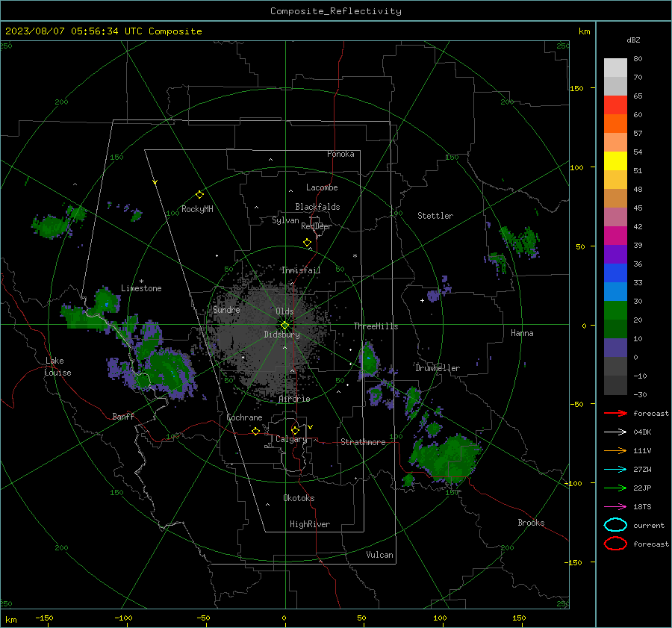This screenshot has height=628, width=672.
Task: Click the Strathmore label
Action: click(x=363, y=442)
